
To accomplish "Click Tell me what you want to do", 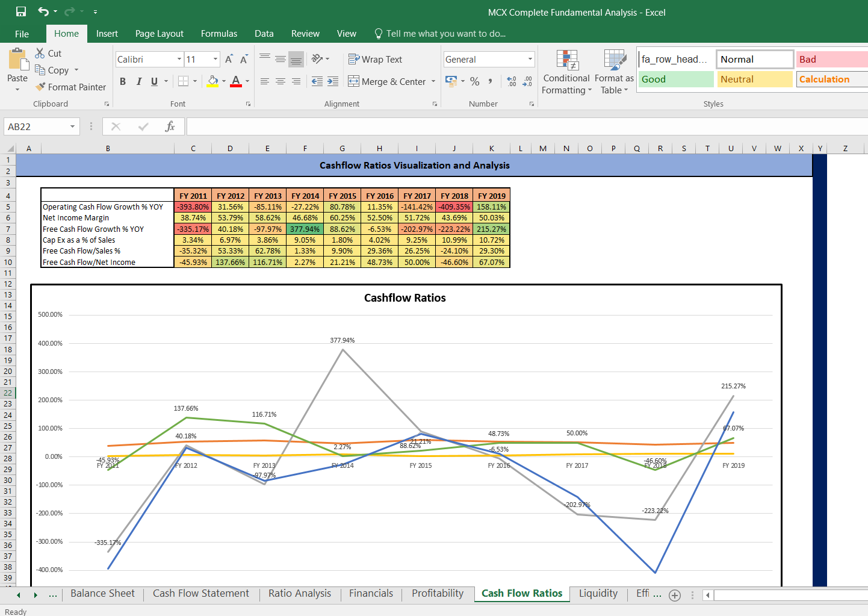I will click(440, 34).
